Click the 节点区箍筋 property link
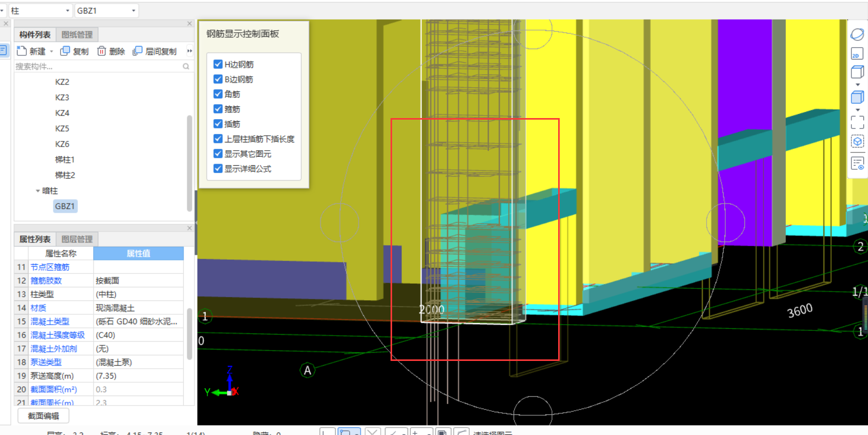This screenshot has height=435, width=868. 50,267
